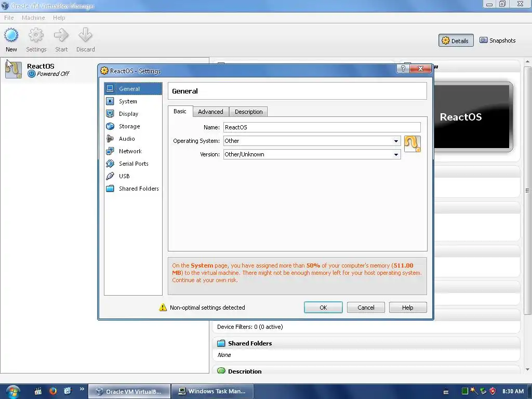This screenshot has width=532, height=399.
Task: Open the Serial Ports settings category
Action: click(x=134, y=164)
